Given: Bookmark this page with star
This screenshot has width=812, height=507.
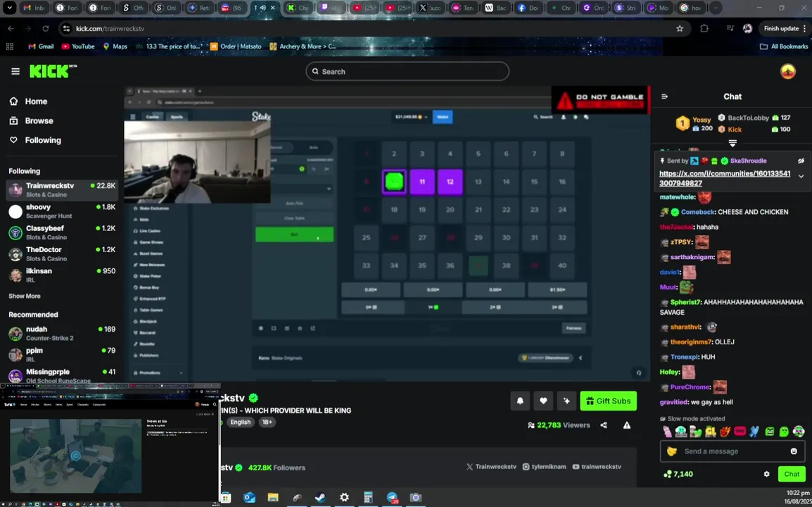Looking at the screenshot, I should (x=680, y=28).
